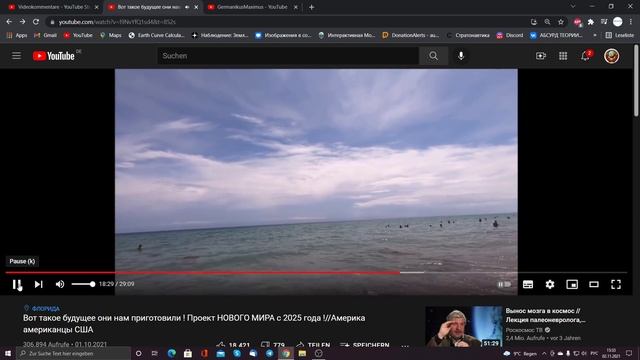Click the SPEICHERN save button
The height and width of the screenshot is (360, 640).
point(365,345)
